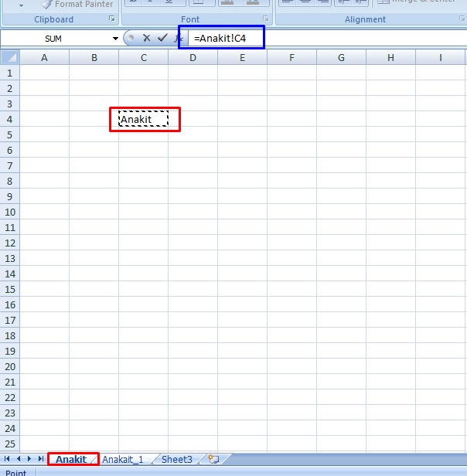Click the Point mode indicator in status bar
Screen dimensions: 467x476
(x=15, y=472)
